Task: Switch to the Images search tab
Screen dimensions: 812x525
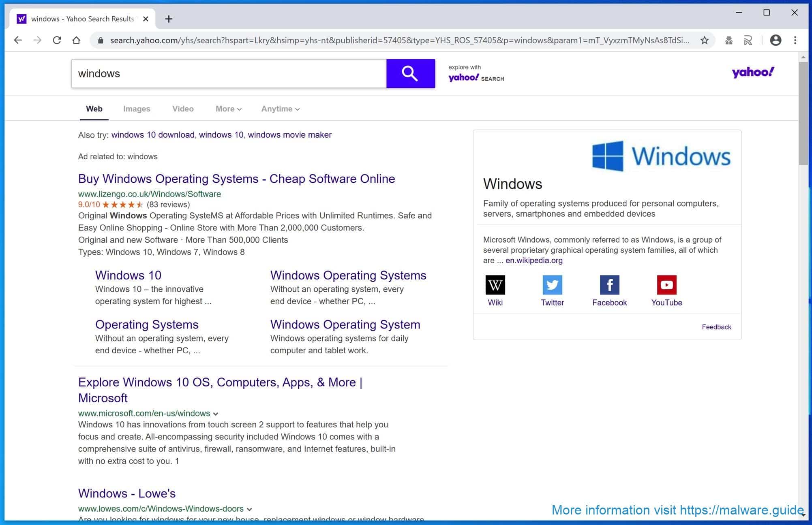Action: (x=137, y=108)
